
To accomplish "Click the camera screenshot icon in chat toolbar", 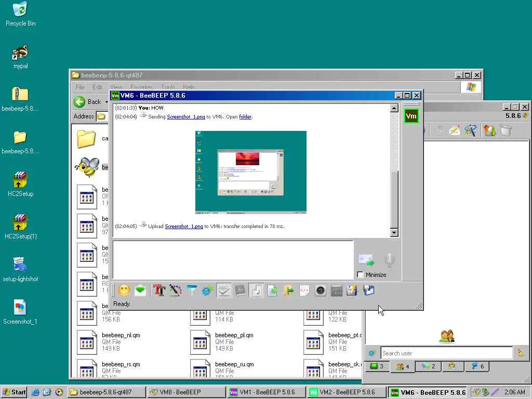I will click(320, 290).
